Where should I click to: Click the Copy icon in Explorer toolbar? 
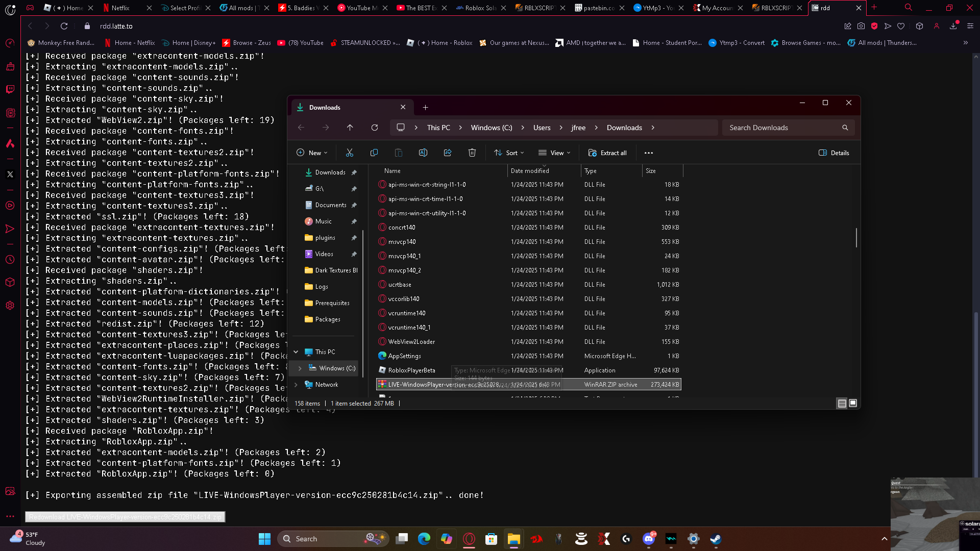coord(374,153)
